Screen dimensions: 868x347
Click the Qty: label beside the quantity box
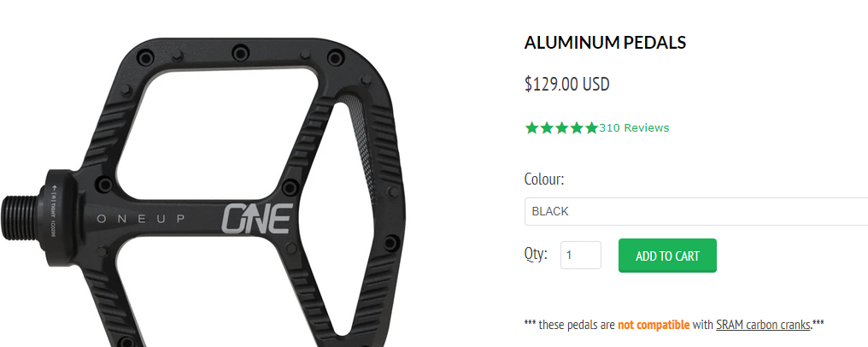(x=536, y=254)
